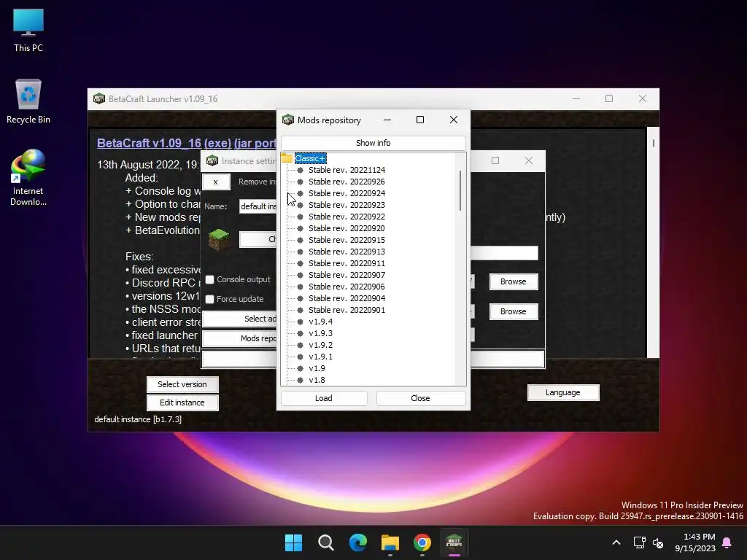Viewport: 747px width, 560px height.
Task: Select Stable rev. 20220907
Action: 347,275
